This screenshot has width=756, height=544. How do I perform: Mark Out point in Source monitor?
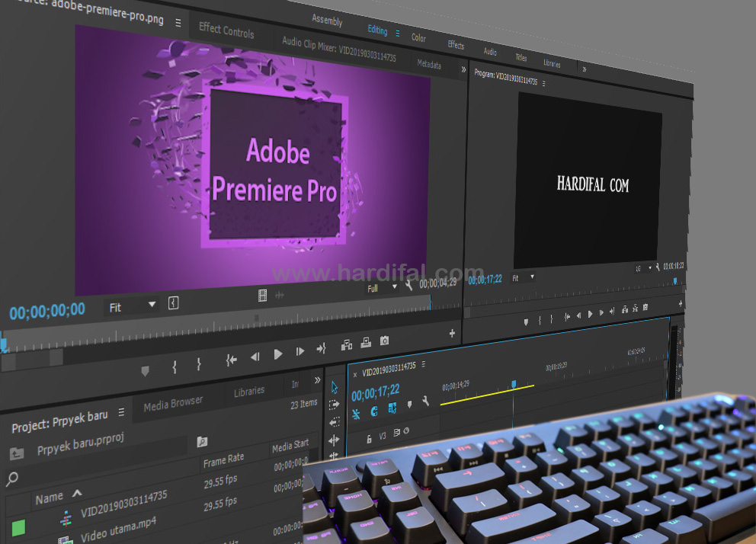(x=199, y=364)
